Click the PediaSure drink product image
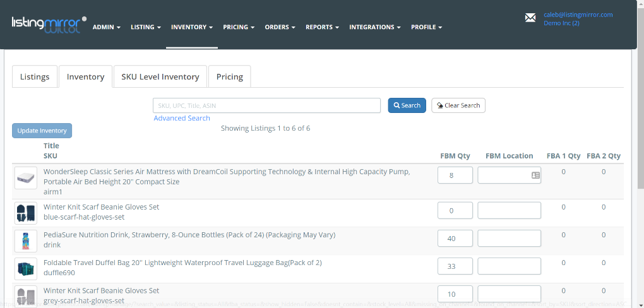Image resolution: width=644 pixels, height=308 pixels. click(26, 241)
